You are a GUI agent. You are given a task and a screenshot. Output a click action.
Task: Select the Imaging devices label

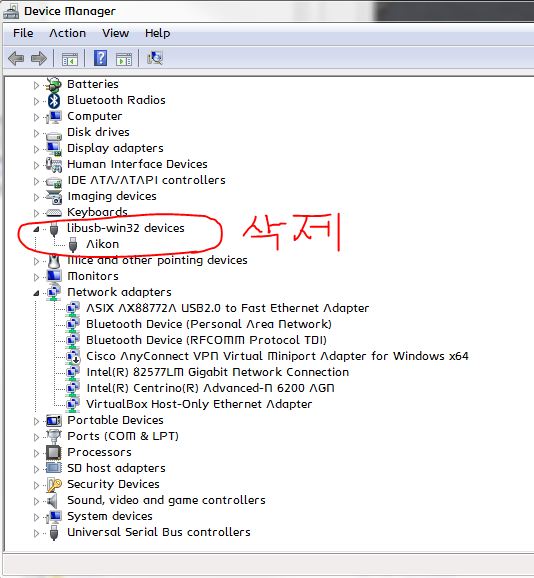click(112, 196)
